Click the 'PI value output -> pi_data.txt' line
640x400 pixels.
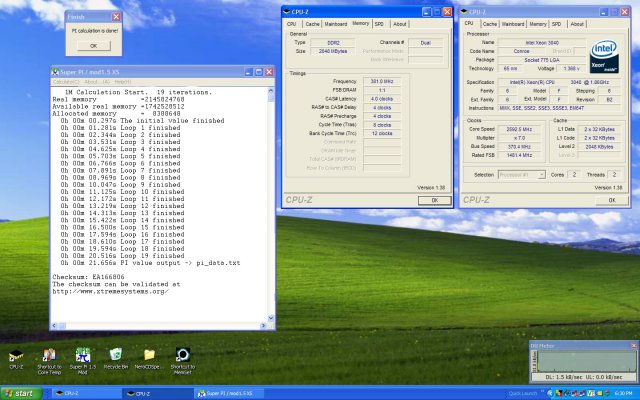pyautogui.click(x=150, y=263)
